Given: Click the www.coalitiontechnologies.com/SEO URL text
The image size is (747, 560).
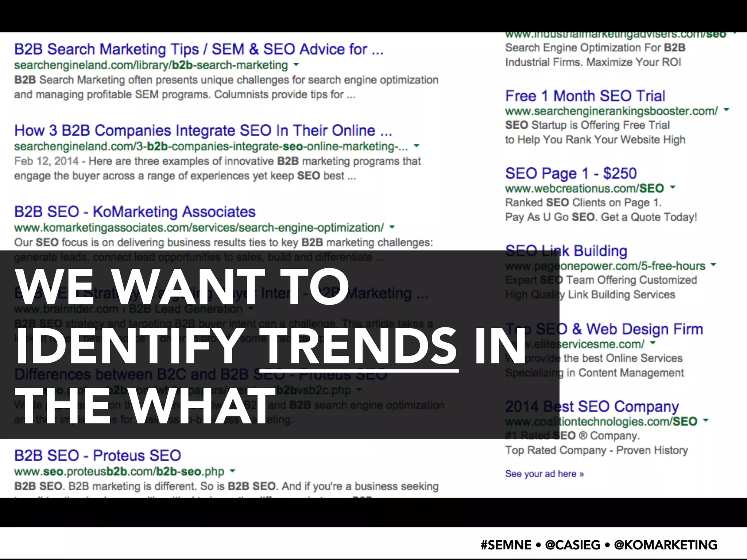Looking at the screenshot, I should click(x=601, y=421).
